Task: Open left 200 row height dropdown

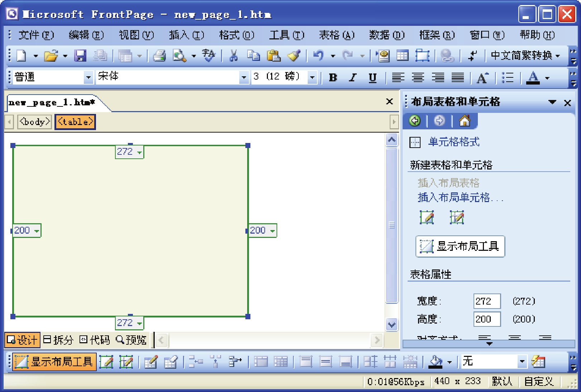Action: click(x=37, y=231)
